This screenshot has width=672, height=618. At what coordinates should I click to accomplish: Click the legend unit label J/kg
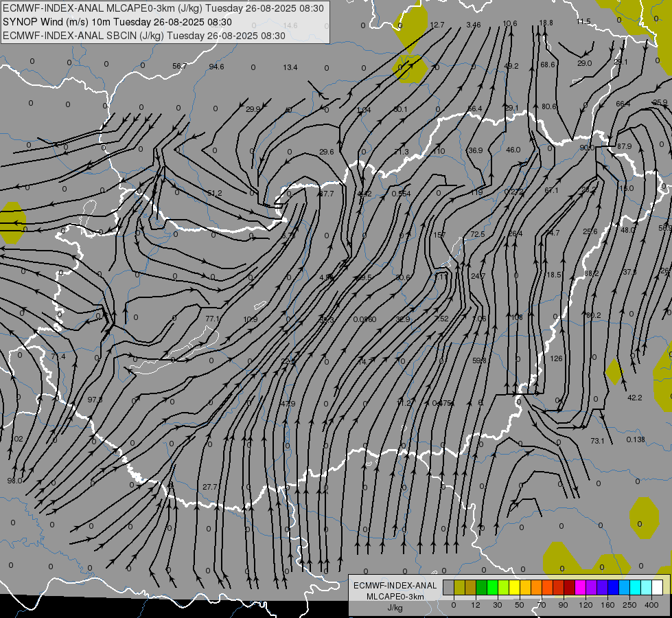click(x=395, y=607)
